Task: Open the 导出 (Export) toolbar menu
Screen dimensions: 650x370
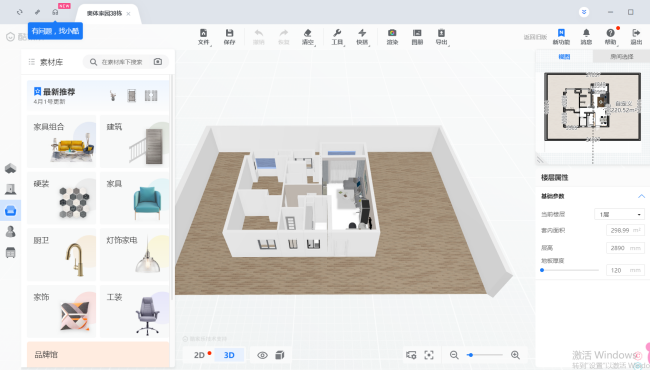Action: [x=441, y=36]
